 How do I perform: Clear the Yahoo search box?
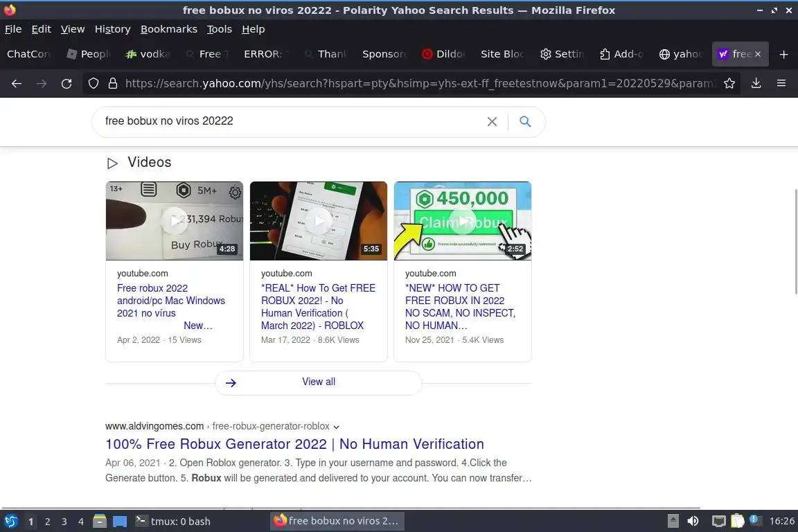pyautogui.click(x=492, y=122)
